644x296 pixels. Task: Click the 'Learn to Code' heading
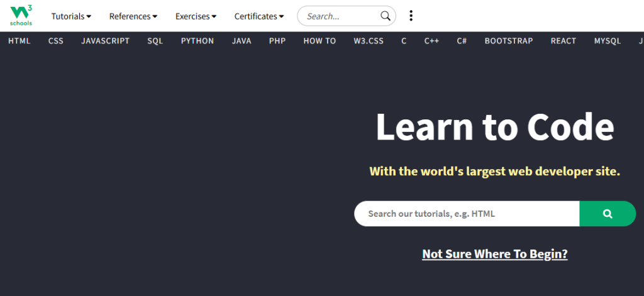pos(495,127)
